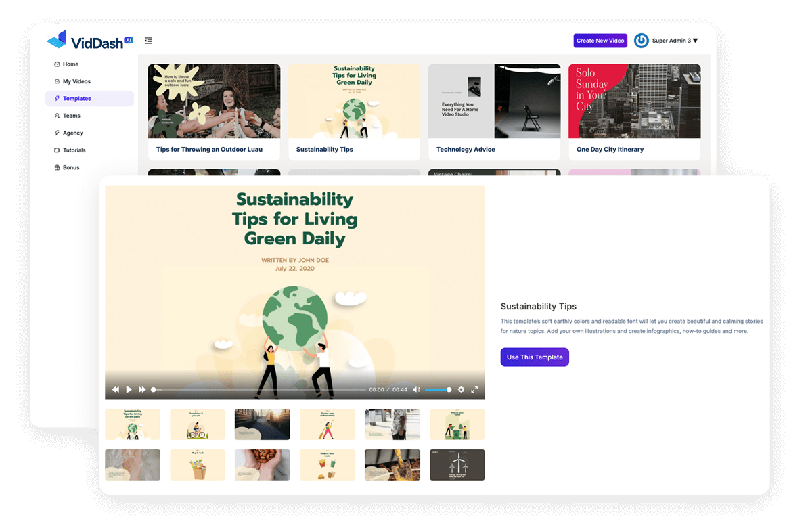Click the 'Tips for Throwing an Outdoor Luau' title
Image resolution: width=787 pixels, height=532 pixels.
pos(209,150)
